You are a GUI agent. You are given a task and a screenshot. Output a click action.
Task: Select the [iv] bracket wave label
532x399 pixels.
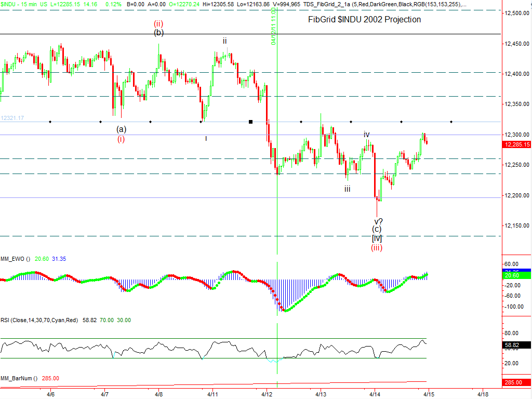(377, 238)
